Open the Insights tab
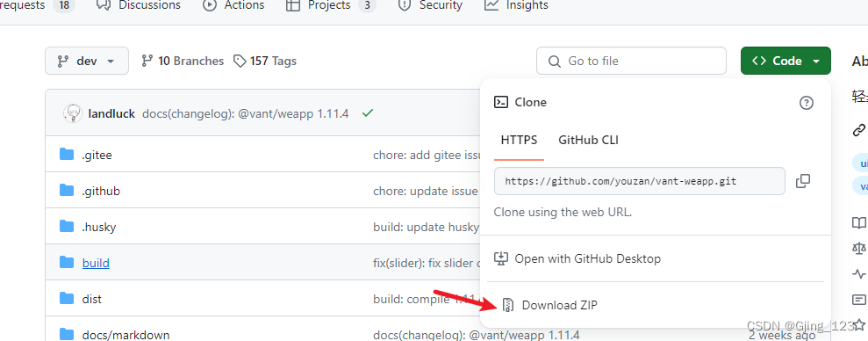The height and width of the screenshot is (341, 868). pyautogui.click(x=516, y=5)
